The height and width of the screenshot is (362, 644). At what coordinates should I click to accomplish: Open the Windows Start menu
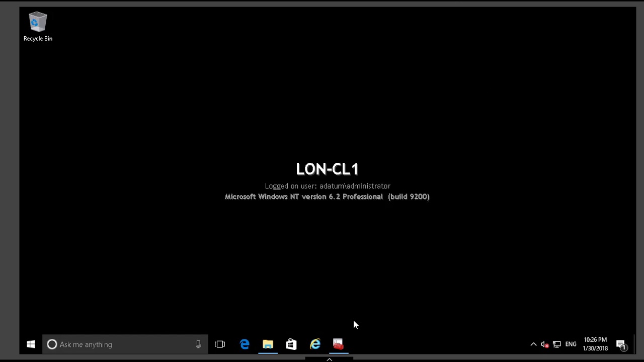[x=31, y=344]
